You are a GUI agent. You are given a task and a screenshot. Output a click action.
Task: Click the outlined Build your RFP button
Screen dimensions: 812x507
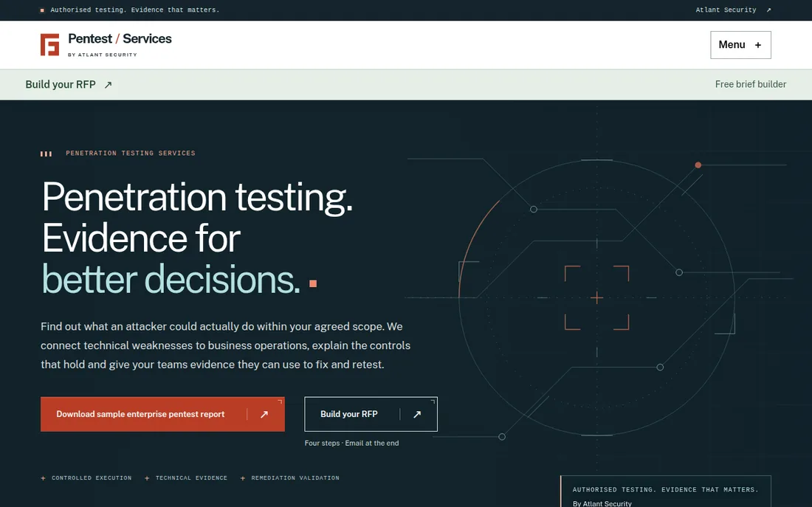point(371,414)
